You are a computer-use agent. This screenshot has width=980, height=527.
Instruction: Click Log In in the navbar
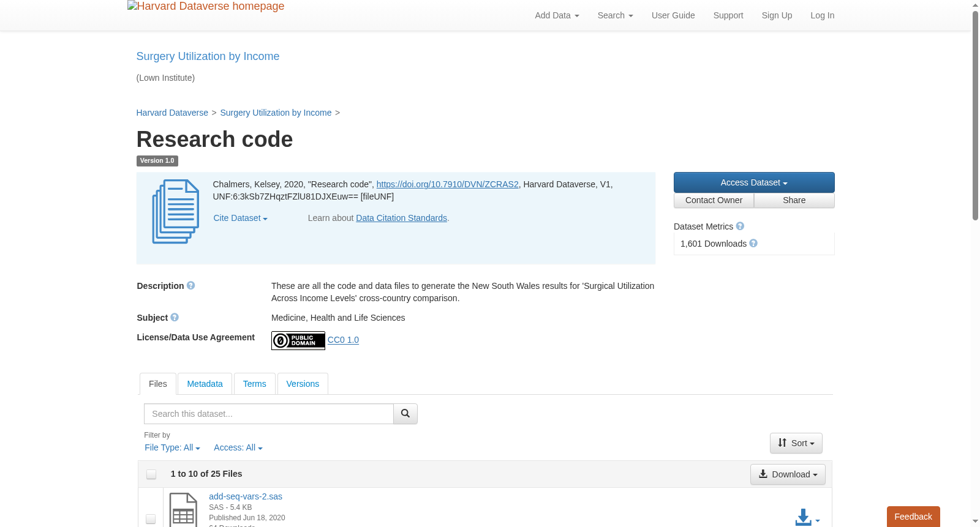point(823,15)
